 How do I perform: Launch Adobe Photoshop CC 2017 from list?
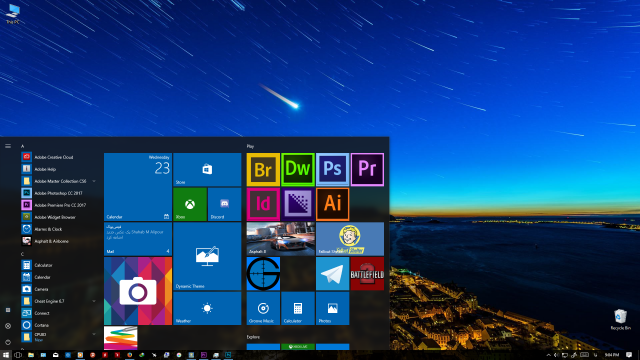[59, 193]
